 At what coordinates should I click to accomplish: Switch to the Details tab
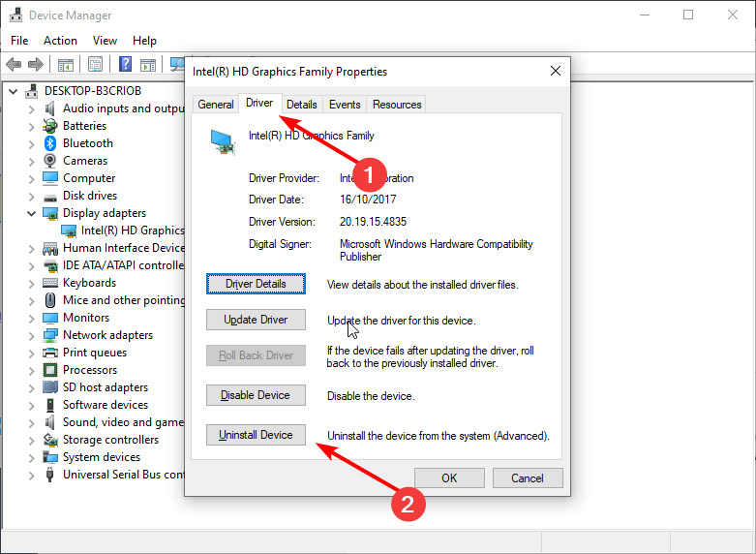tap(302, 105)
